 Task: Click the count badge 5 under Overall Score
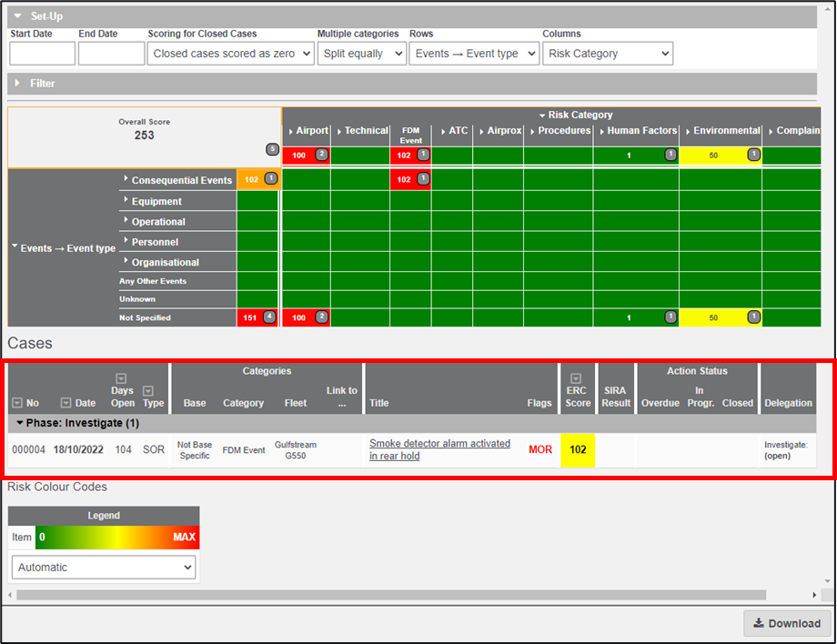point(271,149)
